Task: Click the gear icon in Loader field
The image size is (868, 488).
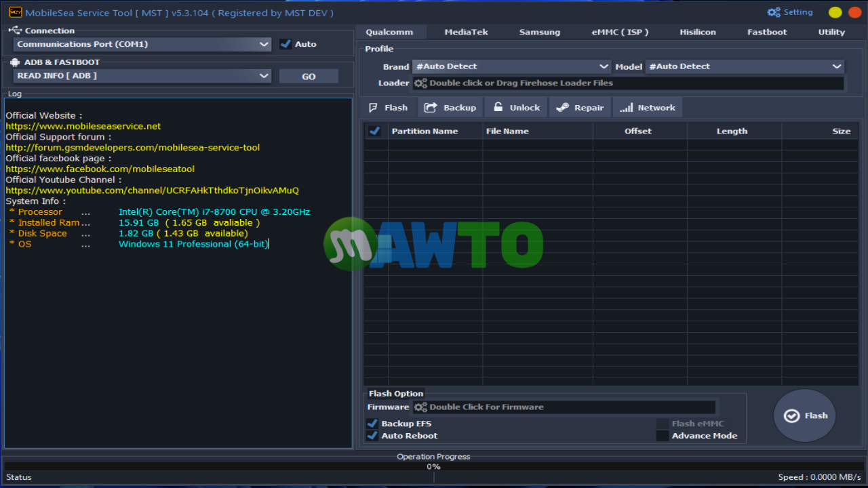Action: 420,83
